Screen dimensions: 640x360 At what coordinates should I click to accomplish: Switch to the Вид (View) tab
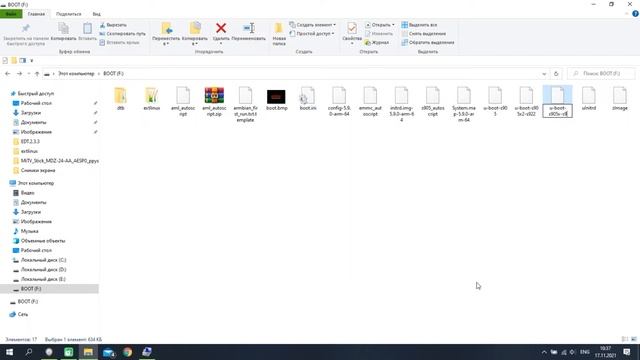(96, 14)
